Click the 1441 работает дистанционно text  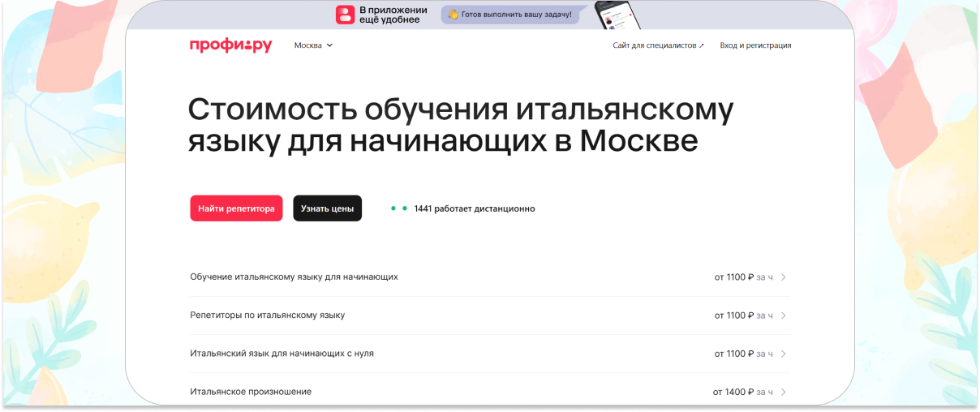coord(474,208)
